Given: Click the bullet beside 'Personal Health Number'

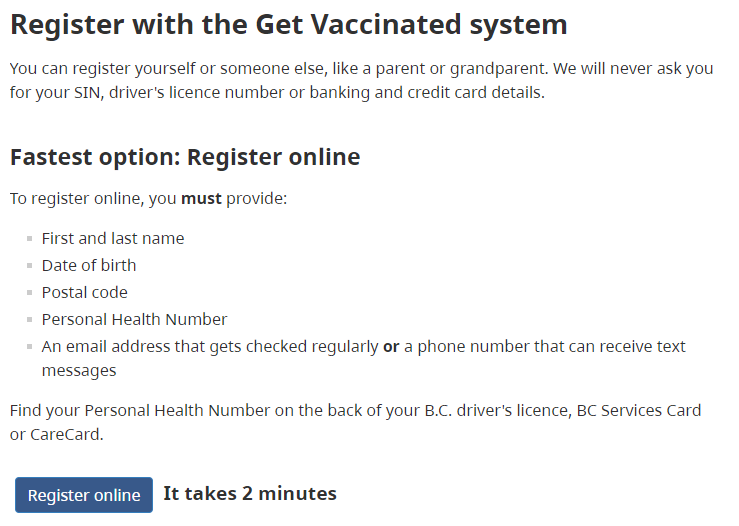Looking at the screenshot, I should [30, 320].
